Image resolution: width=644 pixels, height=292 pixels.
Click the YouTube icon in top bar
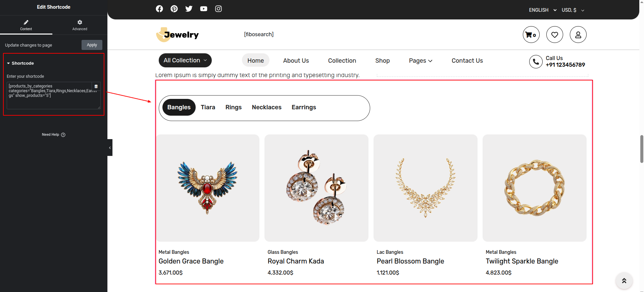tap(204, 9)
